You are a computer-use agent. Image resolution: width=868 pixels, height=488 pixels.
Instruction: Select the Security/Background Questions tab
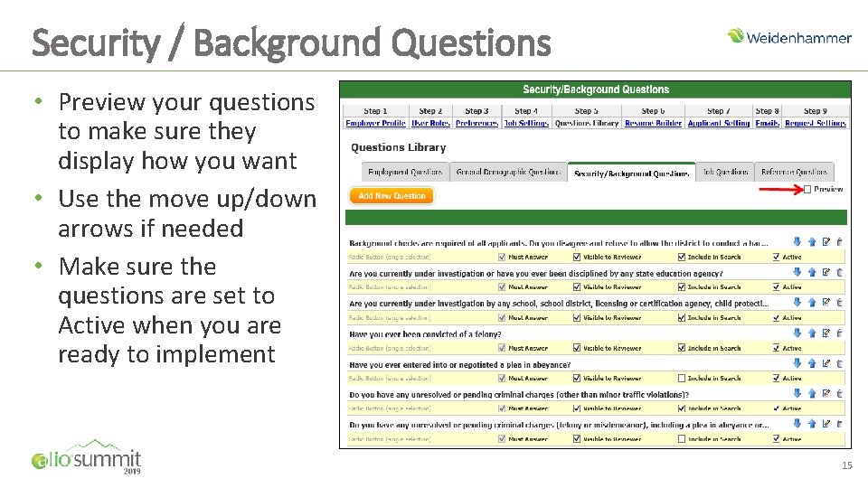(x=632, y=173)
